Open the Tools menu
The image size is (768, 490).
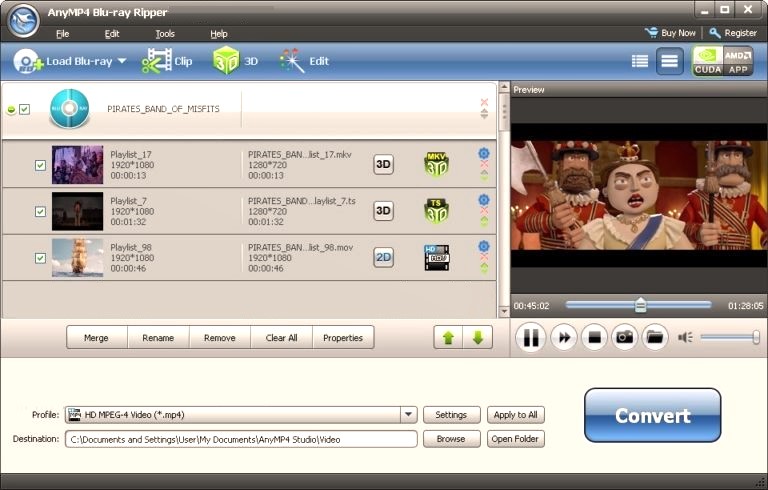pos(165,34)
